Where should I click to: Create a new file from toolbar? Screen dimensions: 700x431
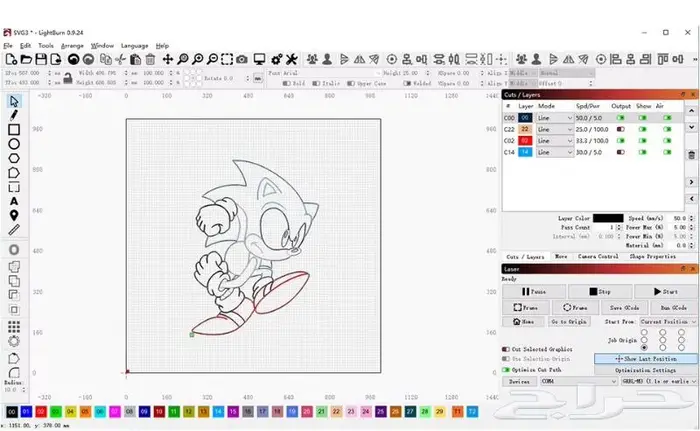coord(11,59)
